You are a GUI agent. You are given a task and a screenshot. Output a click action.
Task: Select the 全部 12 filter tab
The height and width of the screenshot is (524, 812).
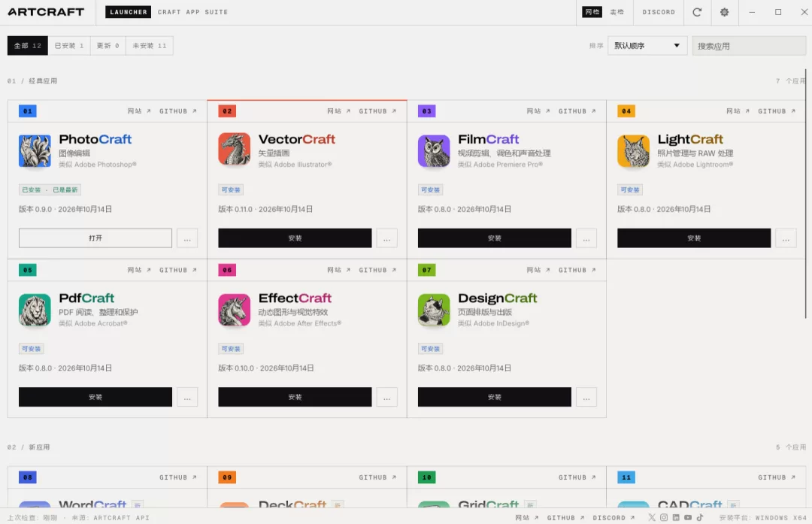coord(28,46)
